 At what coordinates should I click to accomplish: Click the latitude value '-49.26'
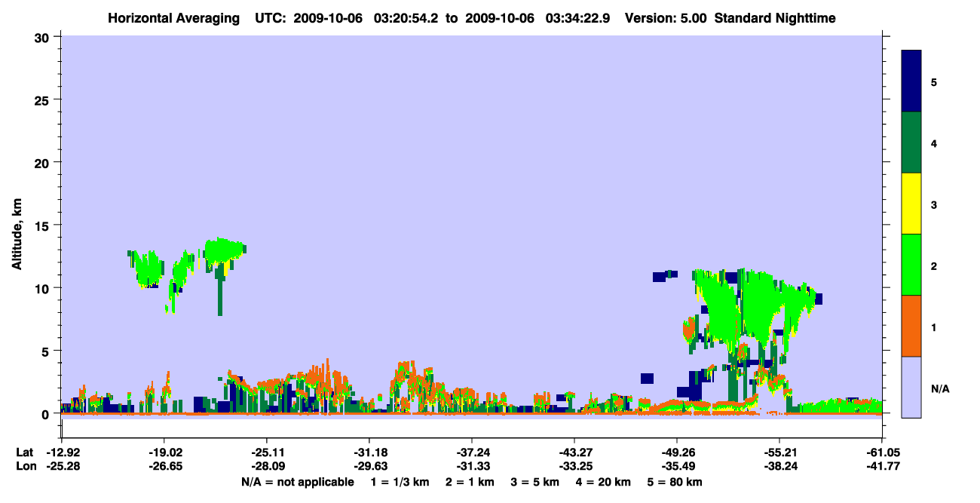(676, 452)
